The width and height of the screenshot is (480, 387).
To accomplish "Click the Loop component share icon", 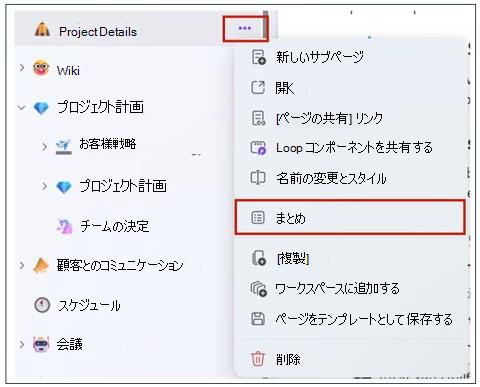I will 258,148.
